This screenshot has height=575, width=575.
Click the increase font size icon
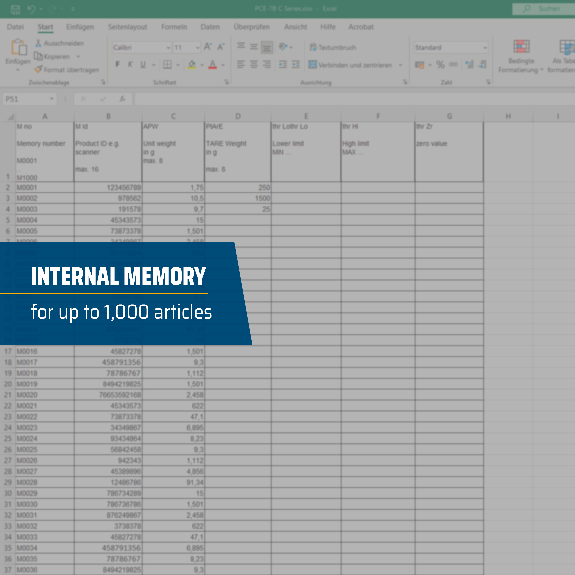[x=208, y=47]
